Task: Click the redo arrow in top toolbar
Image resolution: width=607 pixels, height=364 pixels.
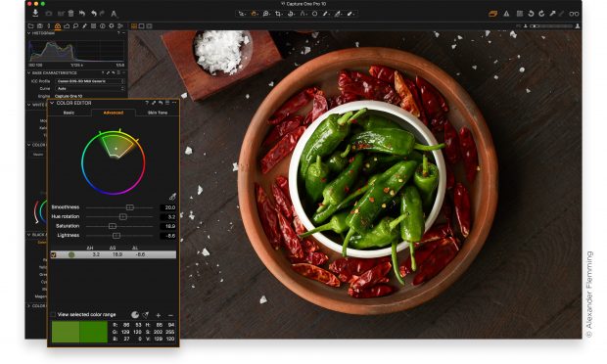Action: 102,14
